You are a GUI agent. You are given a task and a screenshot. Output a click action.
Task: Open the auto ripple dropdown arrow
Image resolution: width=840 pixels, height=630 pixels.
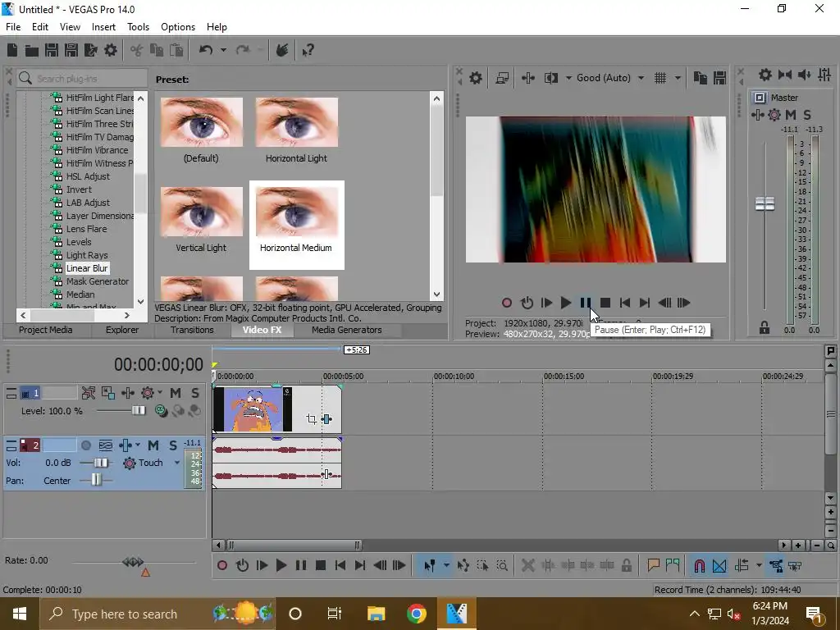[759, 566]
